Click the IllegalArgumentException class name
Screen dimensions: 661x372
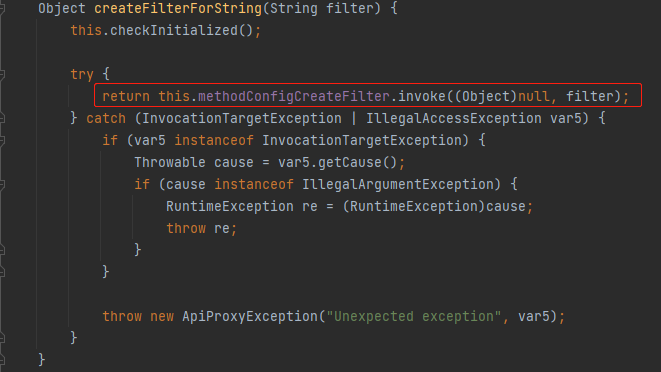coord(398,184)
